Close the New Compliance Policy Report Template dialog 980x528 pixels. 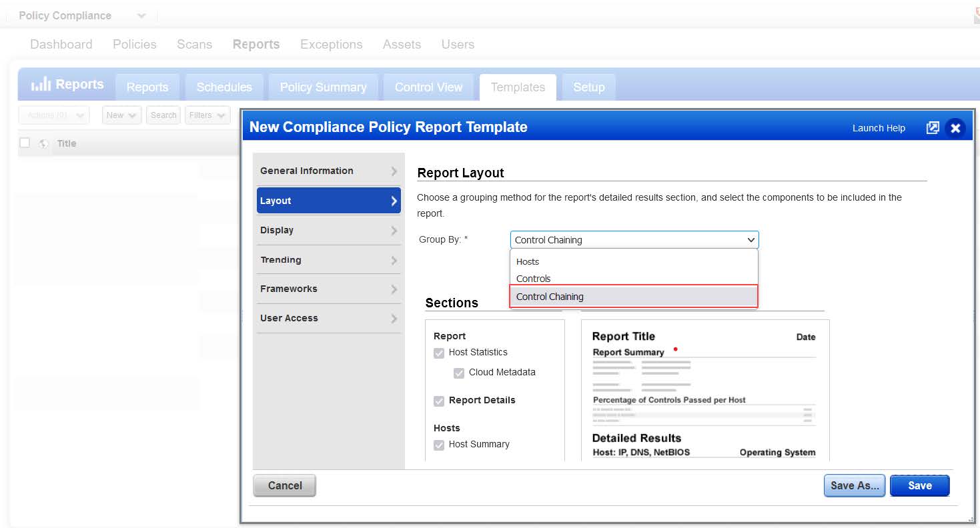pyautogui.click(x=955, y=128)
